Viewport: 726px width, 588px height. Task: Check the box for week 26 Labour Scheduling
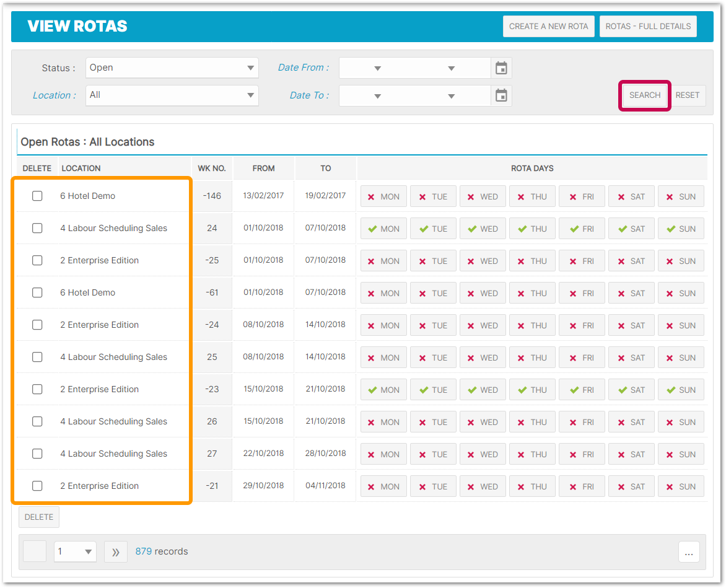[37, 421]
